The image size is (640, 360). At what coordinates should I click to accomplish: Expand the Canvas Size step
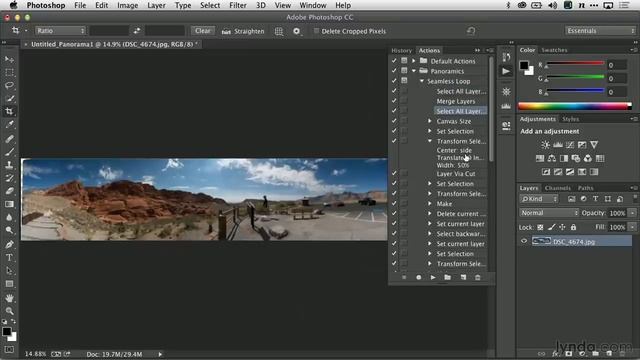point(430,121)
